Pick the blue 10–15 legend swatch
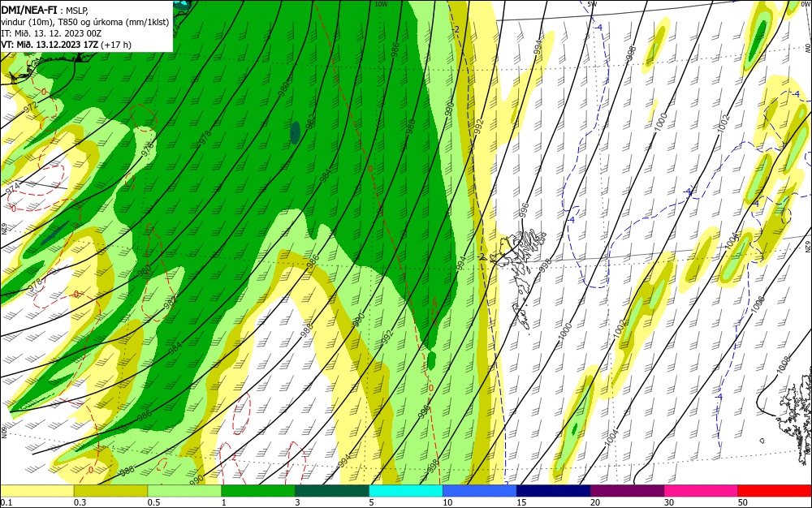812x508 pixels. tap(480, 491)
